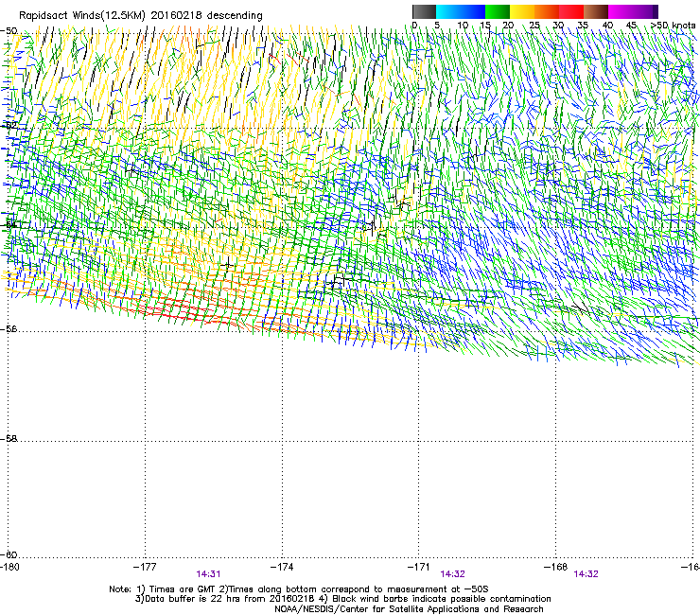Select the red 30-35 knots legend color

[571, 11]
